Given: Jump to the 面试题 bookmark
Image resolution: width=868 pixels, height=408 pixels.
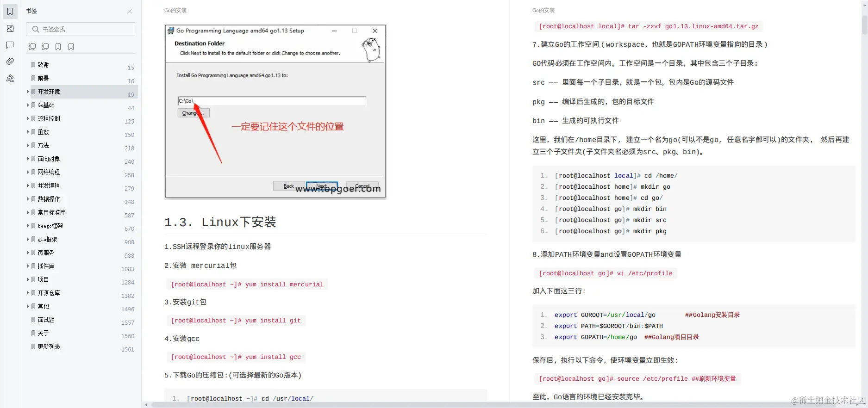Looking at the screenshot, I should 46,320.
